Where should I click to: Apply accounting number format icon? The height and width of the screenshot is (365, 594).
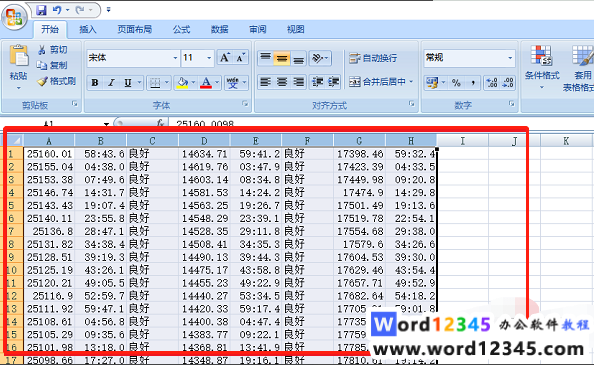[432, 83]
